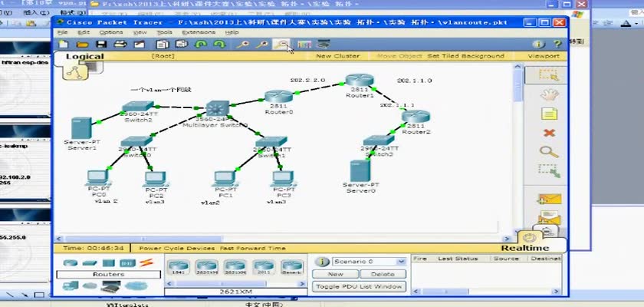Screen dimensions: 644x307
Task: Open the Options menu
Action: point(111,32)
